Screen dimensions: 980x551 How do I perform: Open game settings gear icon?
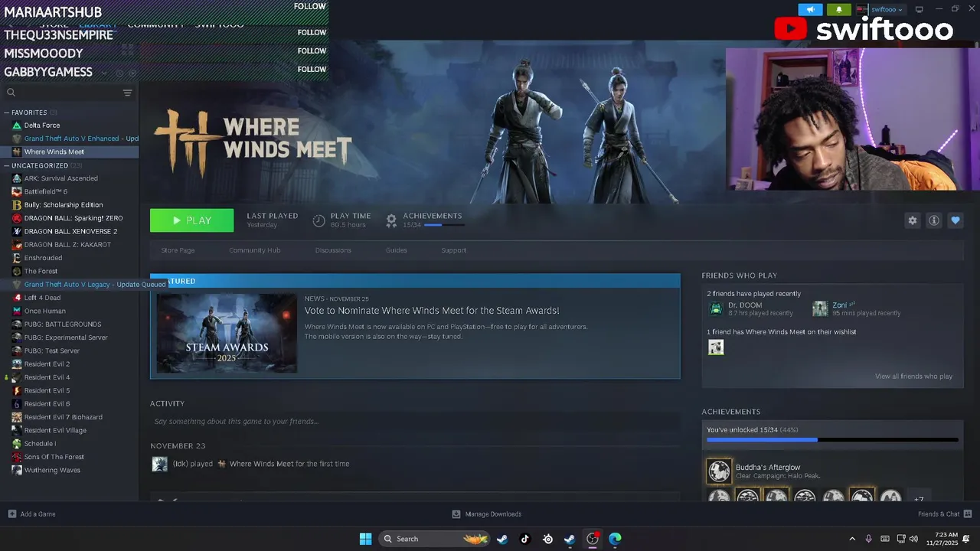pos(912,220)
